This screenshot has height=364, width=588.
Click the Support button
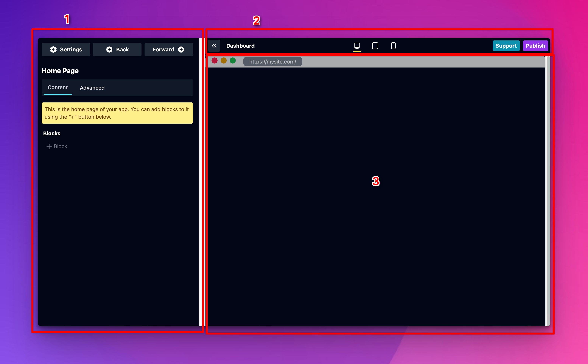click(x=506, y=46)
